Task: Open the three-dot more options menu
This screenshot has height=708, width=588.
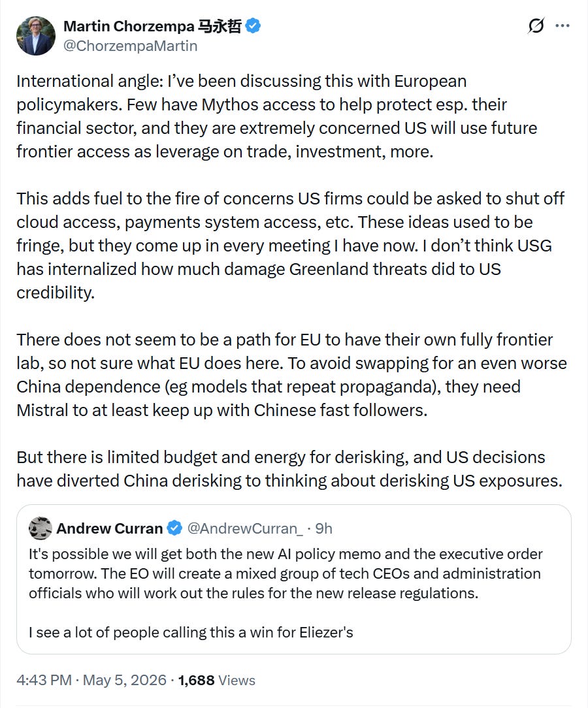Action: (563, 25)
